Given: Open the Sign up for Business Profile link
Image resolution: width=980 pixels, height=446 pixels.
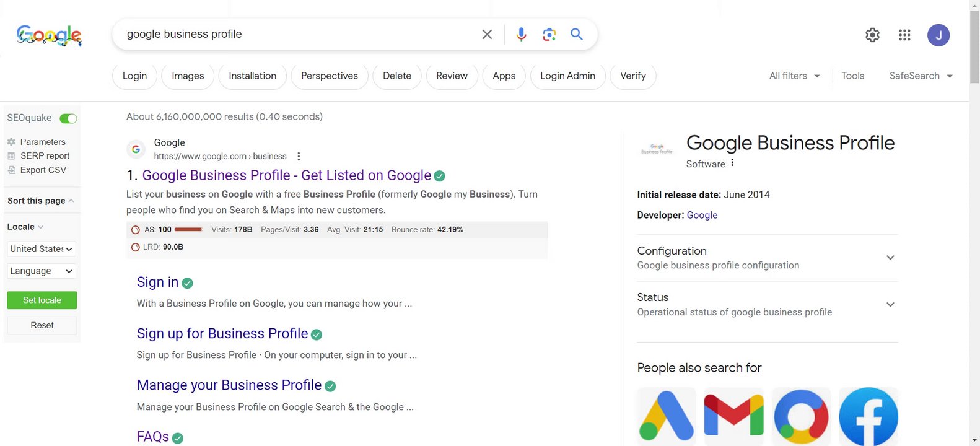Looking at the screenshot, I should click(x=222, y=334).
